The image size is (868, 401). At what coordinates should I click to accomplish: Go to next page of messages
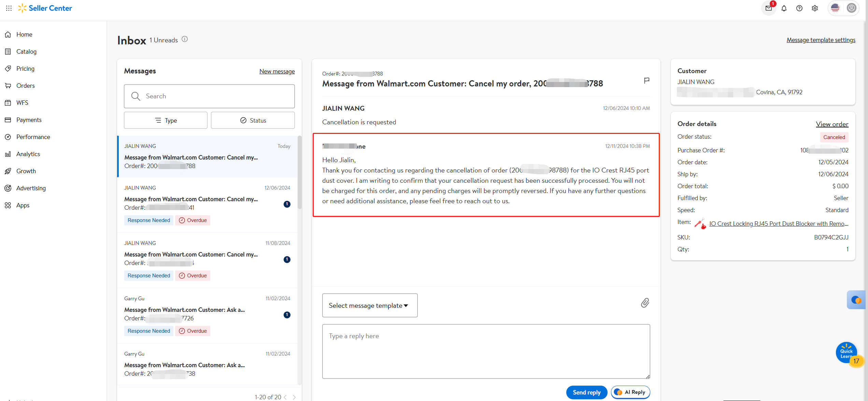(294, 397)
